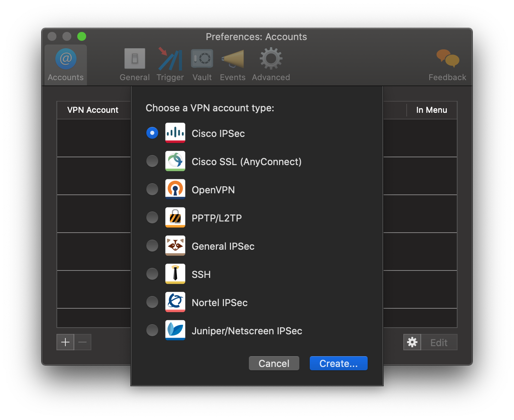Select the Juniper/Netscreen IPSec radio button
The image size is (514, 420).
coord(152,330)
